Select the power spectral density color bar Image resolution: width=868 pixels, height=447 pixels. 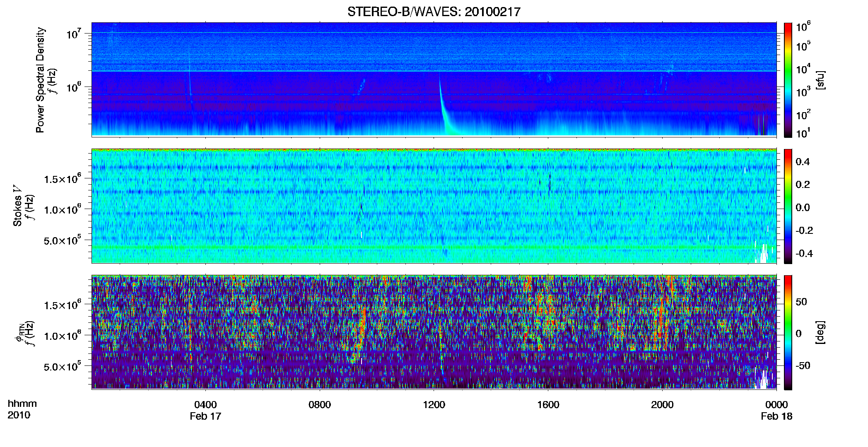pos(788,80)
